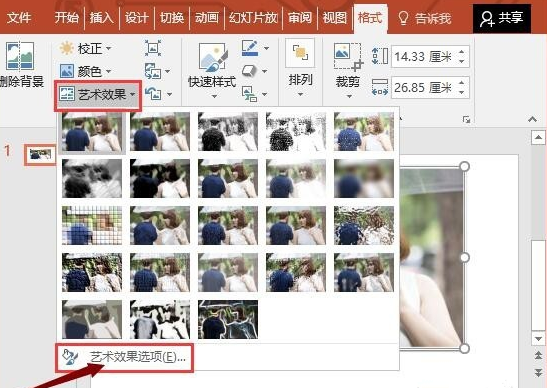Go to next slide double-arrow button
This screenshot has height=388, width=547.
(x=538, y=372)
